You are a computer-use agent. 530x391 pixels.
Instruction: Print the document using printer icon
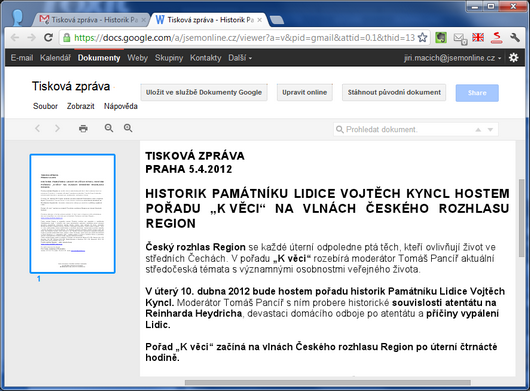click(x=83, y=128)
